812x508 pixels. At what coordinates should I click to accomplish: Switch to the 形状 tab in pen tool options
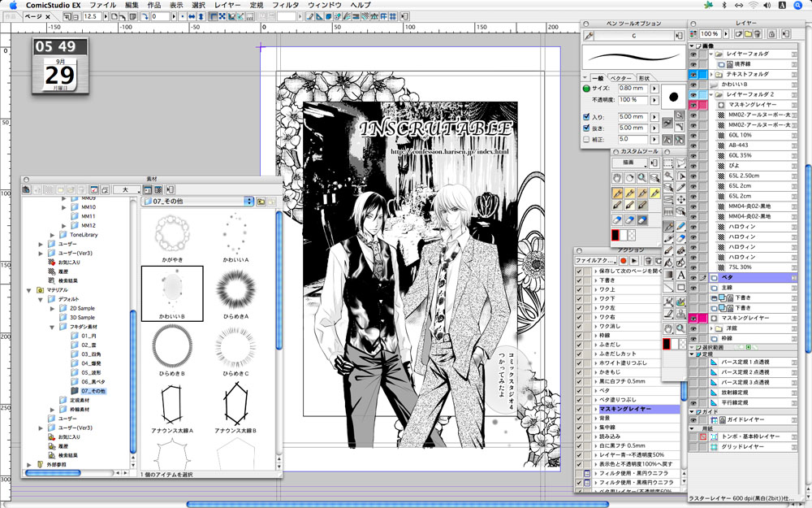(646, 78)
